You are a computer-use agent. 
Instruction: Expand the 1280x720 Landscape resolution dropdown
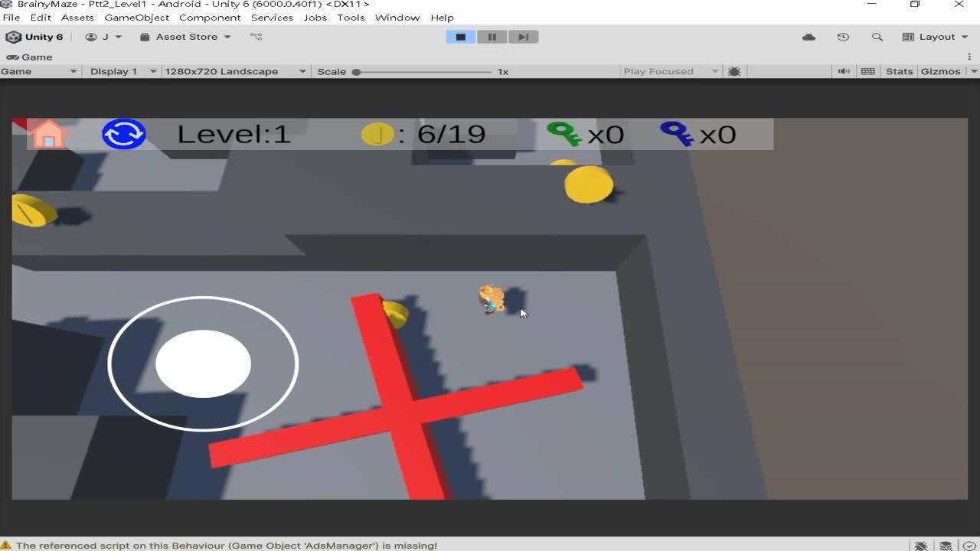[x=234, y=71]
